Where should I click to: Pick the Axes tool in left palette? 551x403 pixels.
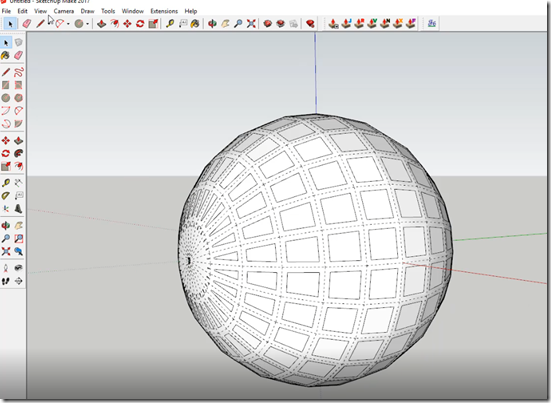[x=6, y=209]
